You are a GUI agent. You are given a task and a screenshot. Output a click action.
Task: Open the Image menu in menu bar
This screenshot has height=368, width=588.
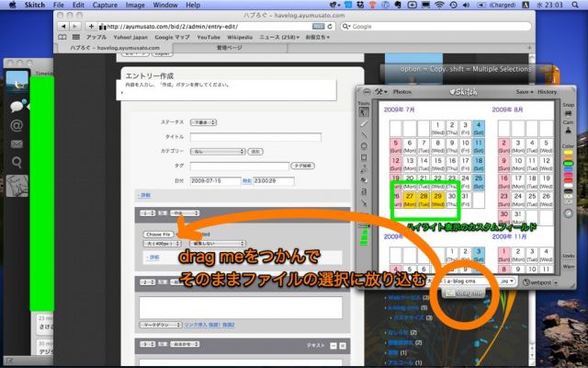click(x=136, y=5)
